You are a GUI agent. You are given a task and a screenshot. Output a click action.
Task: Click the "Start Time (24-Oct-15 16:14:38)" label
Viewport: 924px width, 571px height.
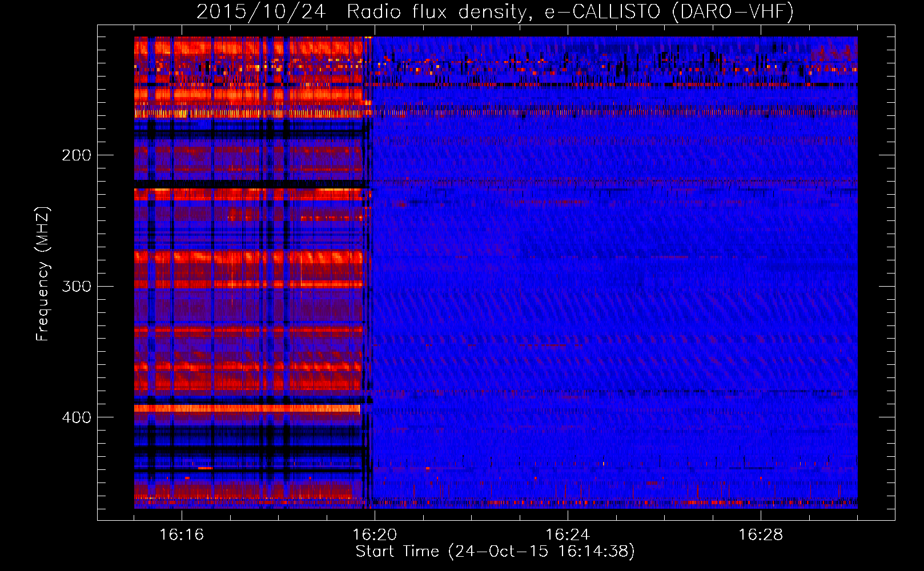pyautogui.click(x=495, y=552)
